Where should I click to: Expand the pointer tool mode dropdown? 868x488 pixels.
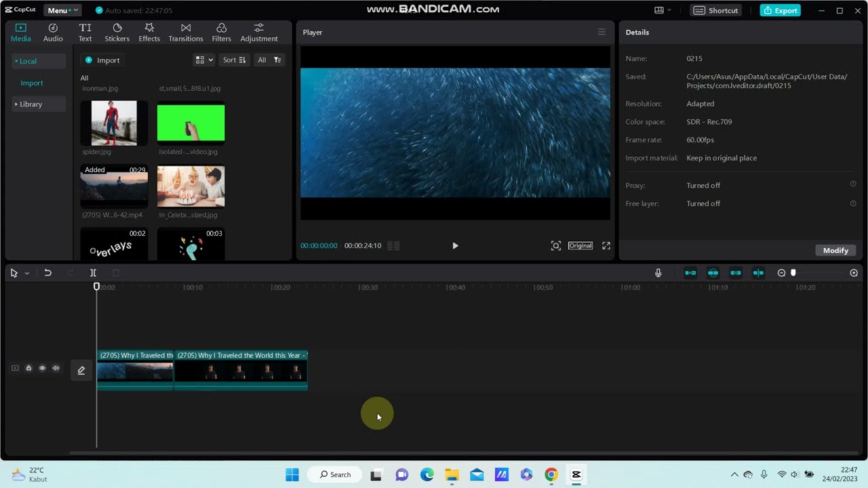(27, 273)
